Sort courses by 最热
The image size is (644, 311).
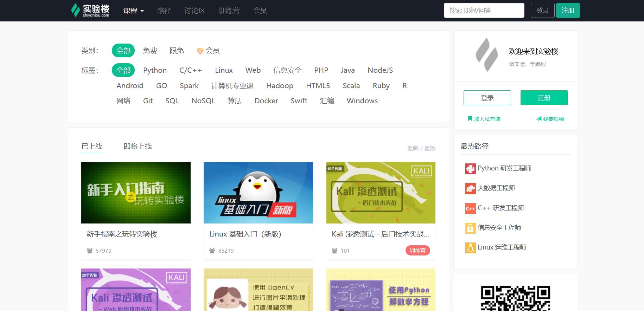pos(430,148)
